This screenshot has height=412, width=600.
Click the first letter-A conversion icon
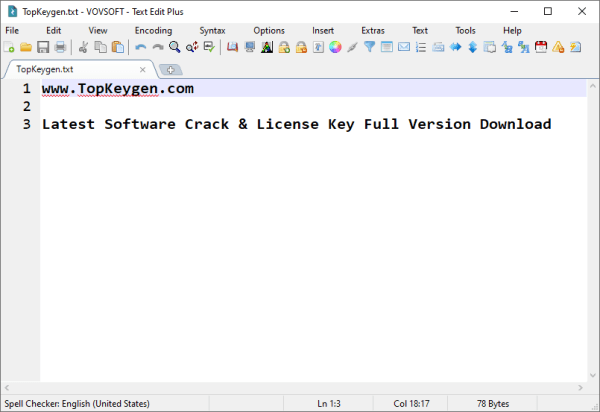pyautogui.click(x=507, y=47)
